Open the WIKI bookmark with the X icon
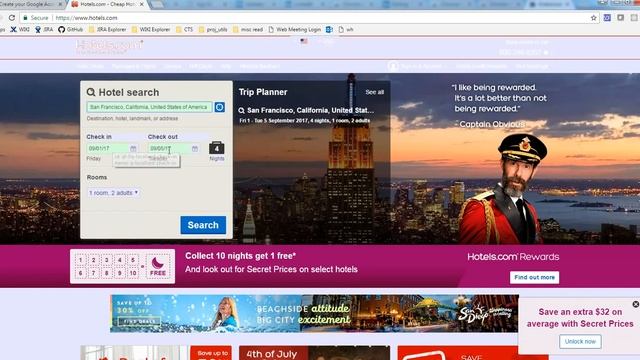The width and height of the screenshot is (640, 360). coord(20,29)
